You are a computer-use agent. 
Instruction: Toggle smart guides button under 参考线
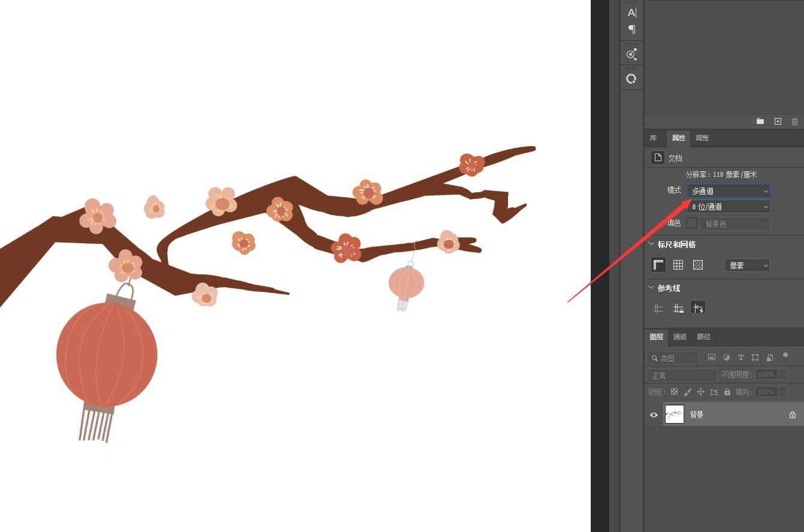tap(698, 308)
